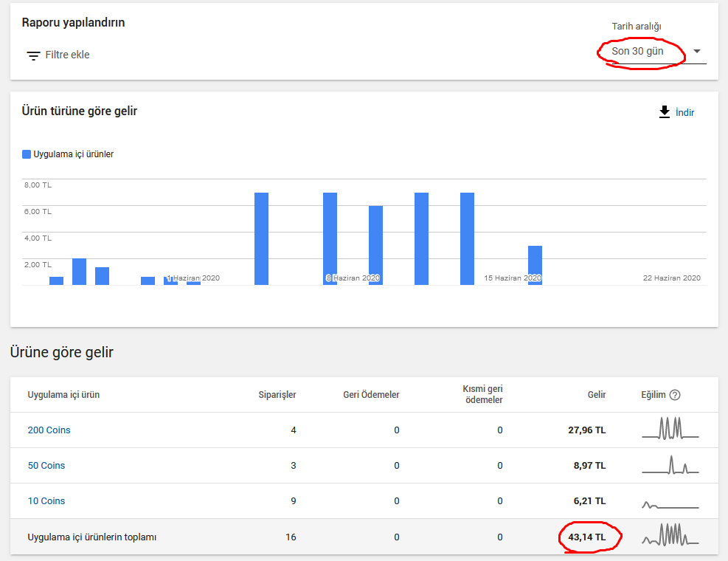Viewport: 728px width, 561px height.
Task: Click the 10 Coins trend sparkline
Action: point(670,504)
